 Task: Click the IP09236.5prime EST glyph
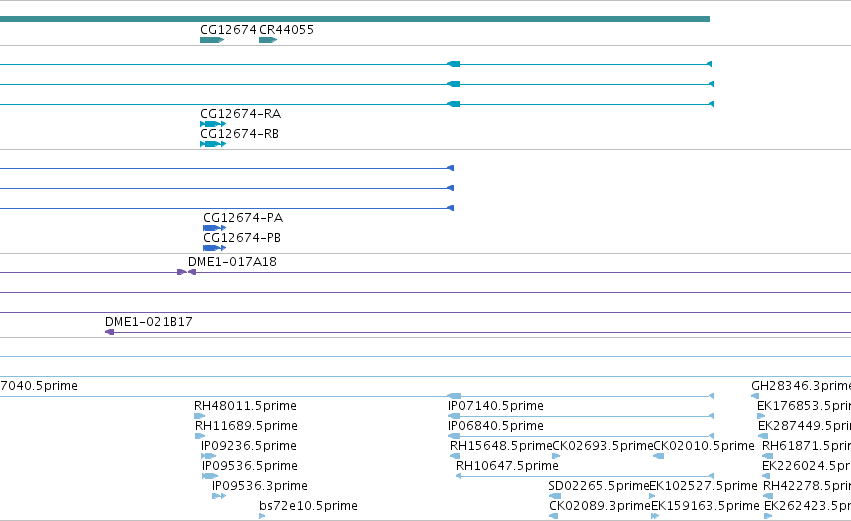pos(208,456)
